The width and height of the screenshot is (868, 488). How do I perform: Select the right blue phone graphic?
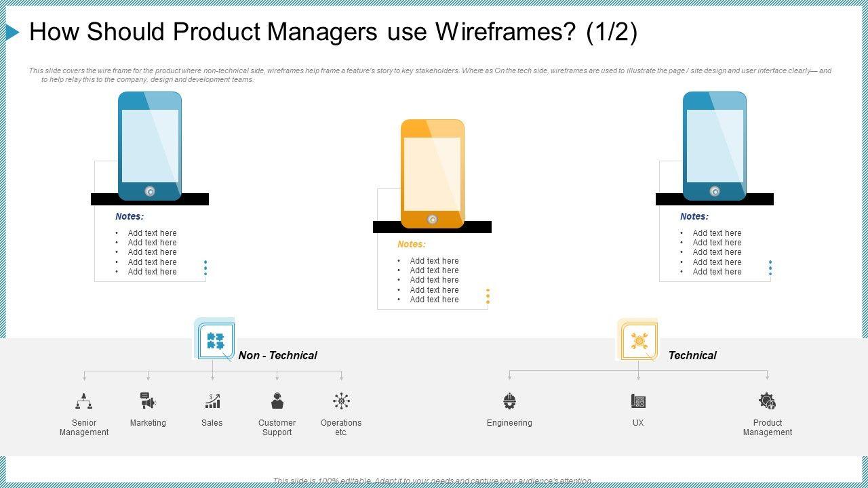715,146
